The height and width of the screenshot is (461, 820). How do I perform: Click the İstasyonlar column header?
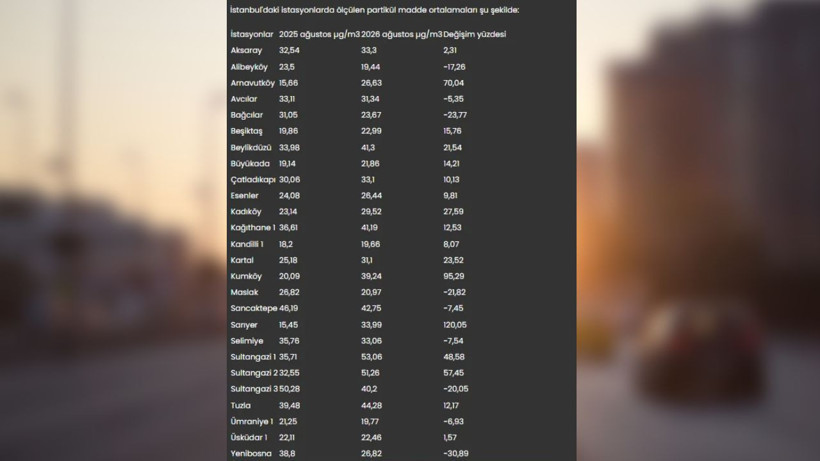(x=252, y=34)
